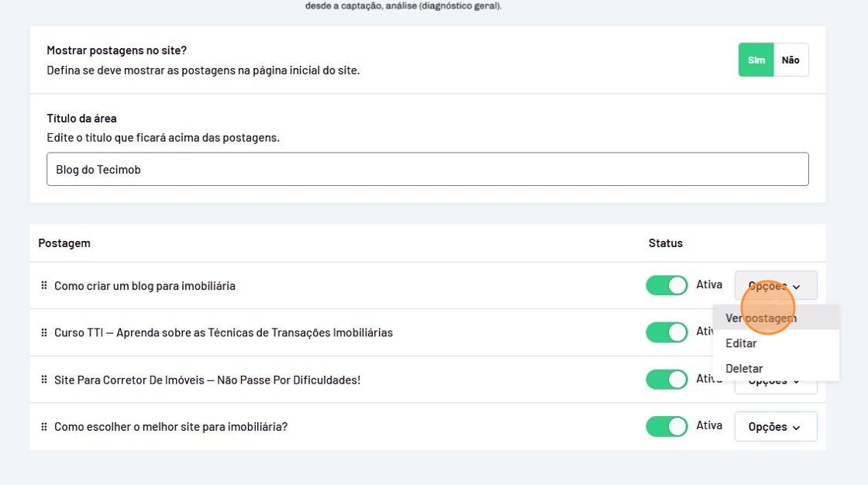Toggle status switch for 'Site Para Corretor' post
Viewport: 868px width, 485px height.
coord(666,380)
